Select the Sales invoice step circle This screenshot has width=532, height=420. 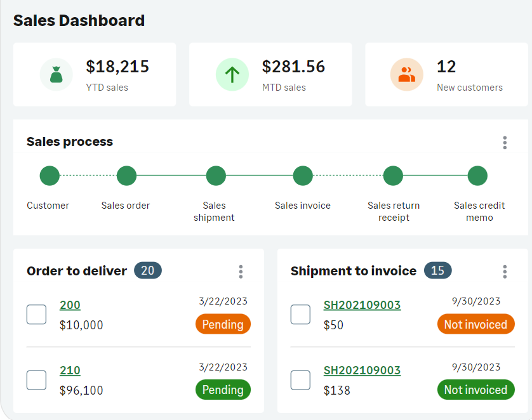(x=303, y=176)
